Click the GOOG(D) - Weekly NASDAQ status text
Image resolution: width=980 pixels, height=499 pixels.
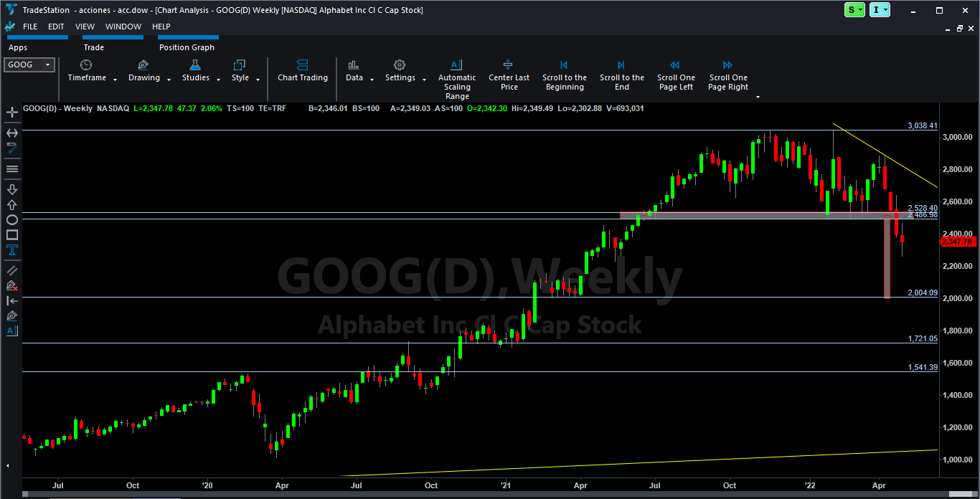76,108
